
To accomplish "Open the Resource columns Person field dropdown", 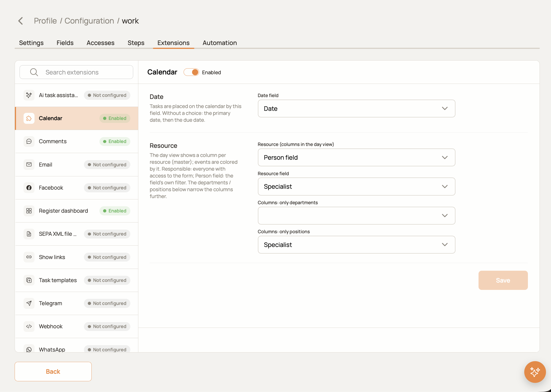I will click(356, 157).
